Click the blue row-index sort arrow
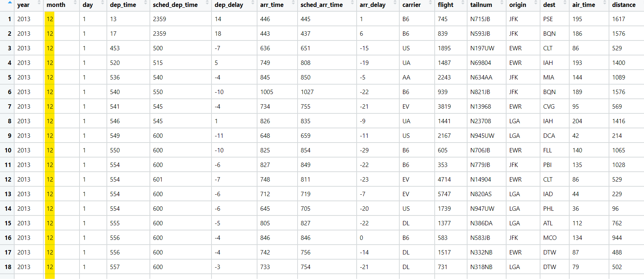Screen dimensions: 644x280 [x=10, y=2]
